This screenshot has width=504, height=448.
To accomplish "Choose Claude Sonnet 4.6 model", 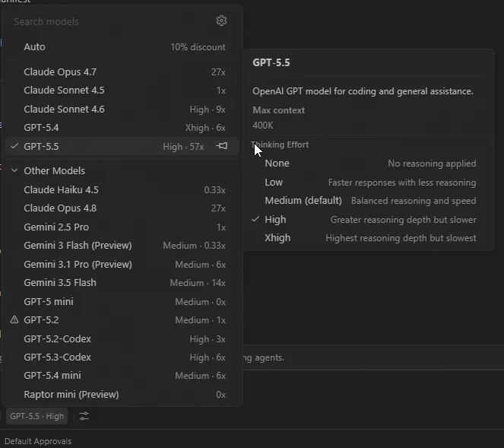I will 122,109.
